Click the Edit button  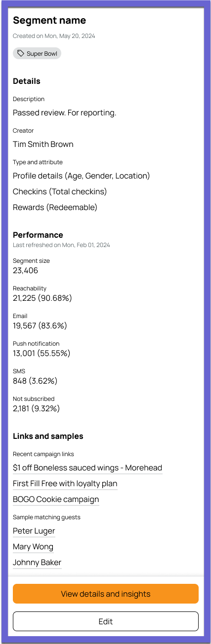click(x=106, y=621)
